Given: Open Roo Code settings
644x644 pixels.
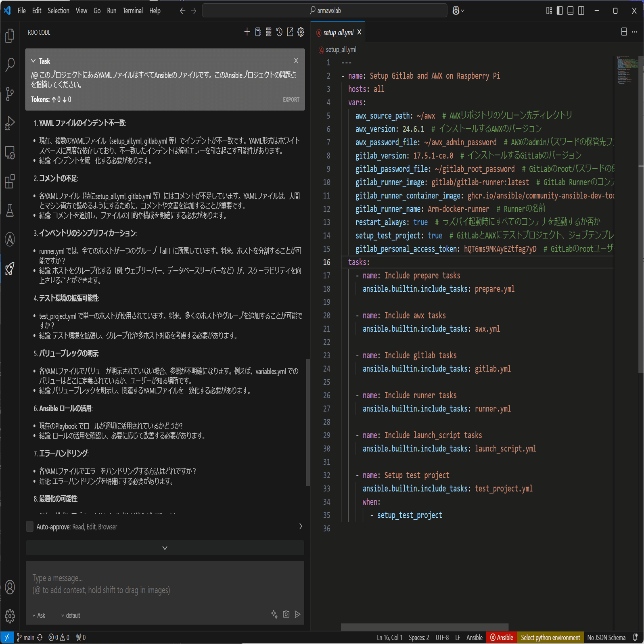Looking at the screenshot, I should tap(301, 32).
